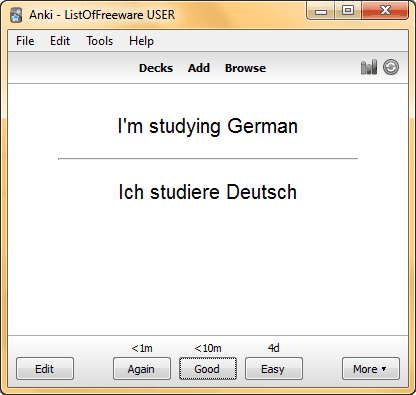The image size is (416, 395).
Task: Click the sync circular arrows icon
Action: point(391,67)
